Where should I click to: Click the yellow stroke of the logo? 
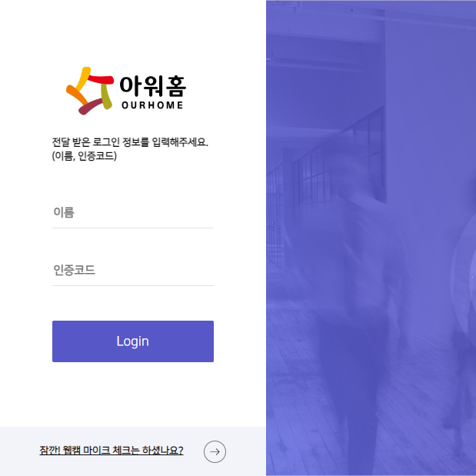[x=84, y=78]
